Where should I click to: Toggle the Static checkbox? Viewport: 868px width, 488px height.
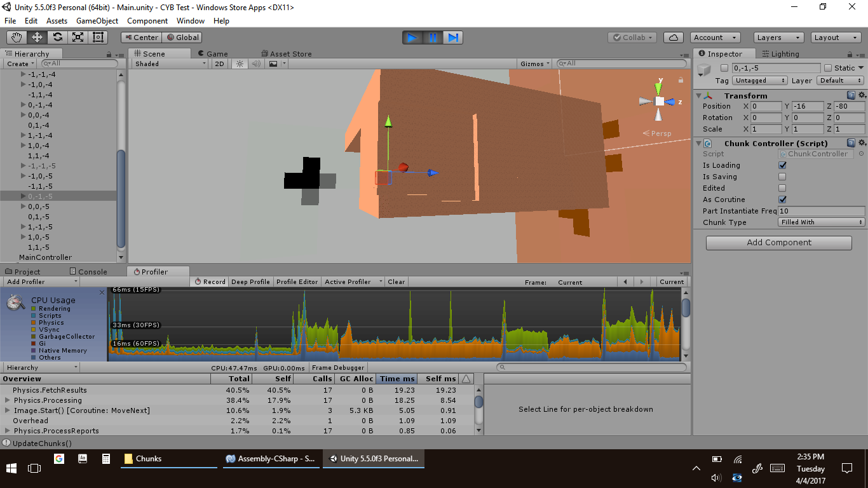(828, 68)
